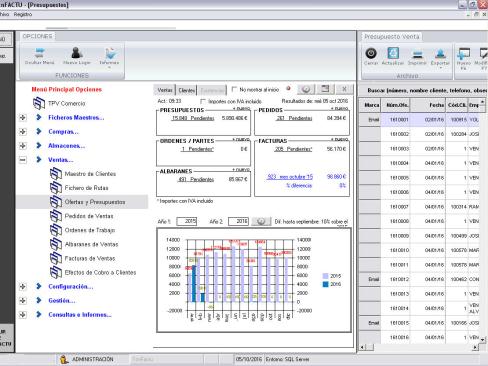Screen dimensions: 488x366
Task: Click the dashboard window layout icon
Action: (x=325, y=89)
